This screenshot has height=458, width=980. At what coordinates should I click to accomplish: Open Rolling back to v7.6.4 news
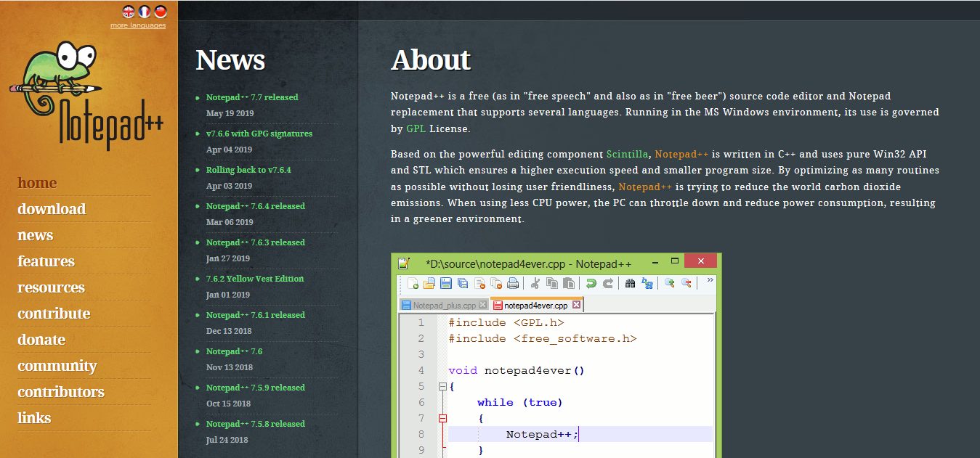pyautogui.click(x=248, y=170)
